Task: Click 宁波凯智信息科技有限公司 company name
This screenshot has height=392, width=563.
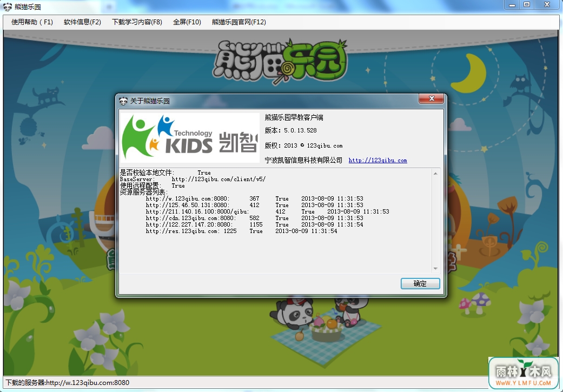Action: click(303, 160)
